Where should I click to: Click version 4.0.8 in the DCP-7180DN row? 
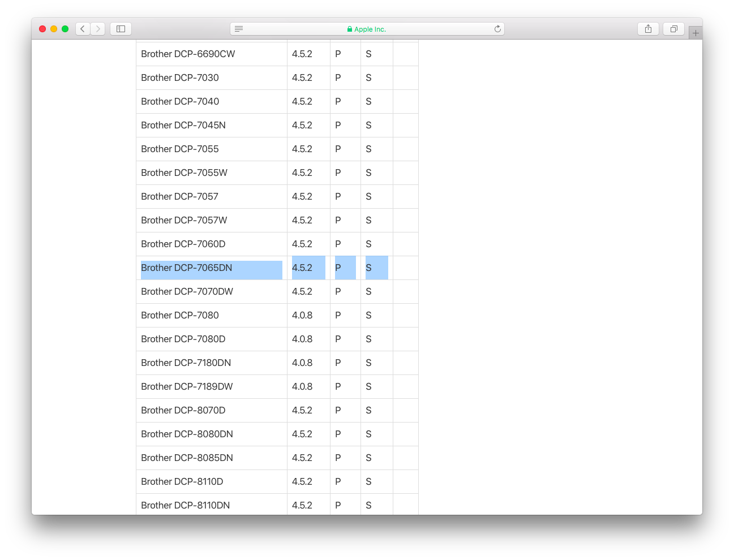302,363
